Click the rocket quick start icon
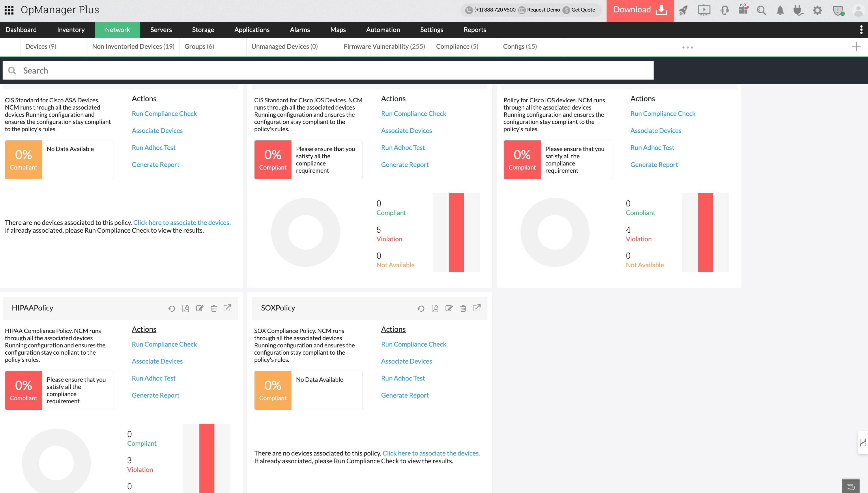 point(683,10)
